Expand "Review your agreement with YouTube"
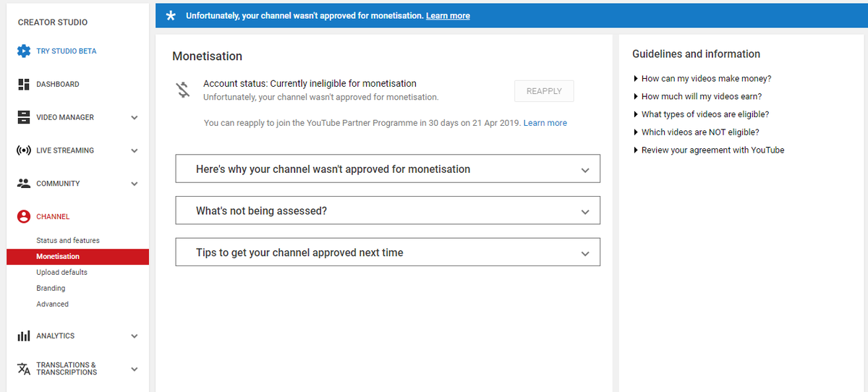Viewport: 868px width, 392px height. [x=708, y=150]
